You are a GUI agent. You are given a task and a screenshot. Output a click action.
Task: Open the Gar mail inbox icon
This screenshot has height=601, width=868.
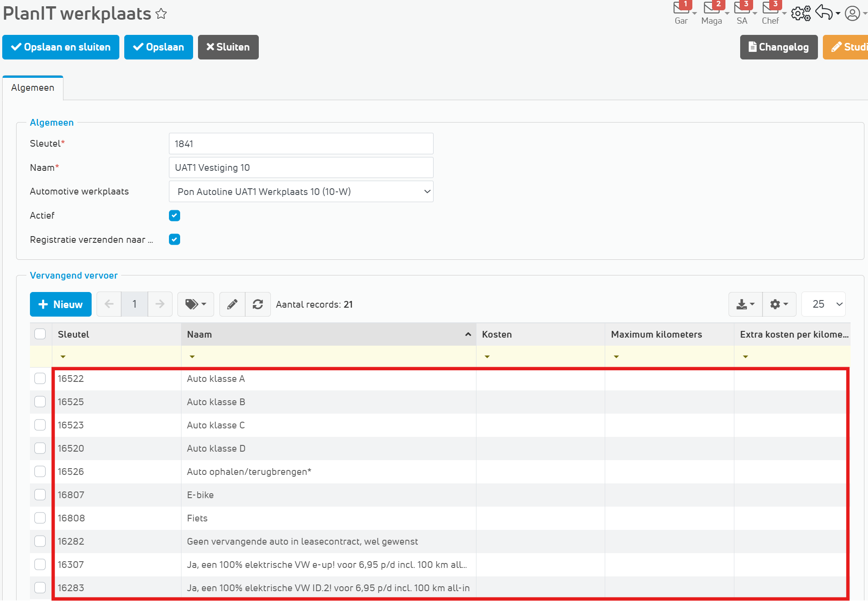click(681, 9)
